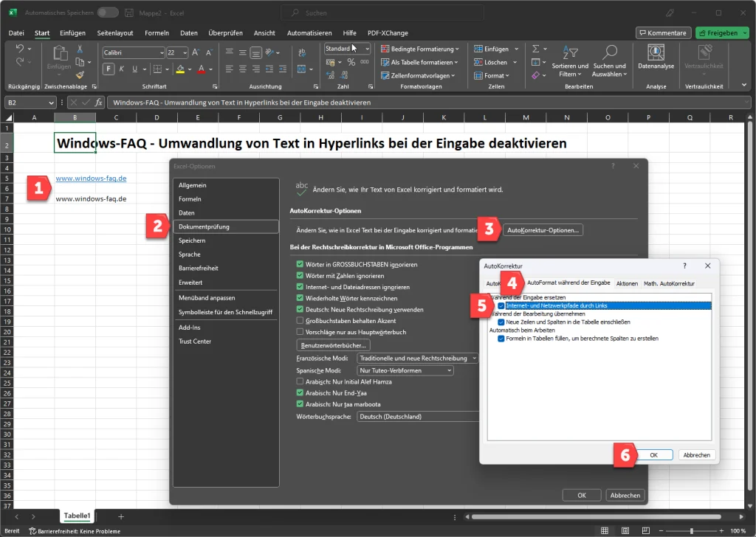Screen dimensions: 756x537
Task: Open www.windows-faq.de hyperlink in cell
Action: 91,179
